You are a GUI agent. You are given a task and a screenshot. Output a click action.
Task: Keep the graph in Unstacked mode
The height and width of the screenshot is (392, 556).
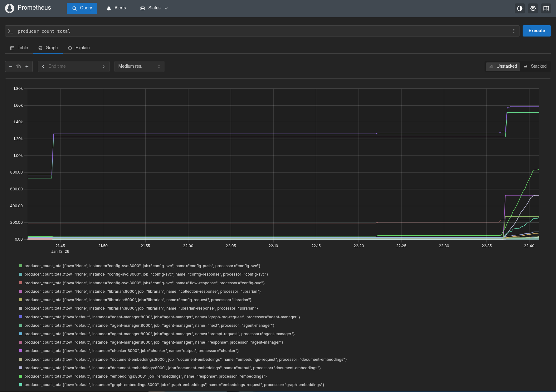[503, 66]
